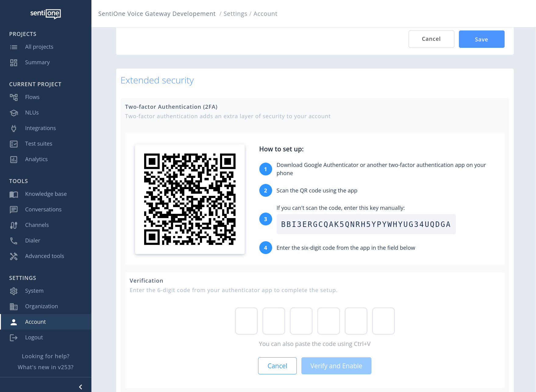Click the Integrations plug icon

click(14, 128)
